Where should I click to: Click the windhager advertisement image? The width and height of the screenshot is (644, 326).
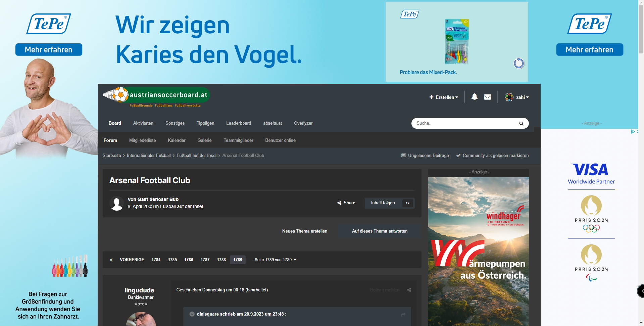pyautogui.click(x=479, y=251)
